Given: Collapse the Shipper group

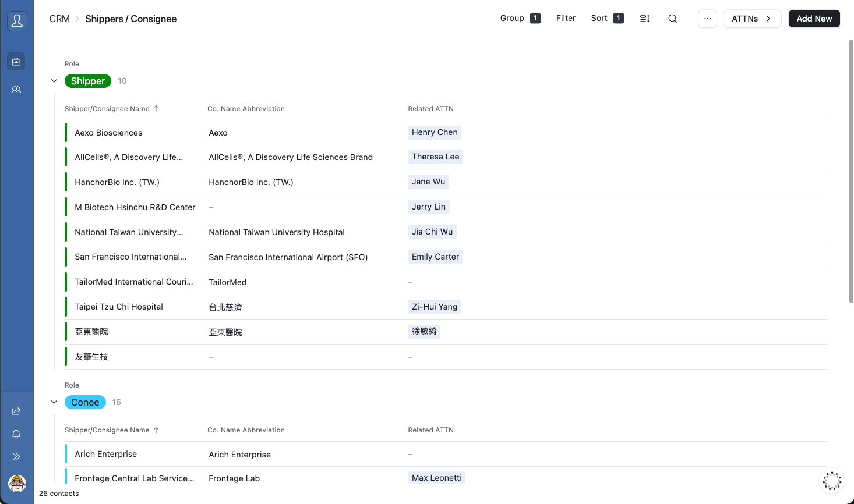Looking at the screenshot, I should [x=54, y=81].
